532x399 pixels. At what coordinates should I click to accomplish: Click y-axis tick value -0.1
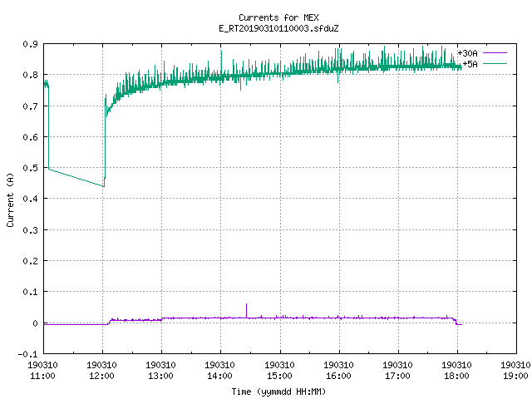pos(27,354)
